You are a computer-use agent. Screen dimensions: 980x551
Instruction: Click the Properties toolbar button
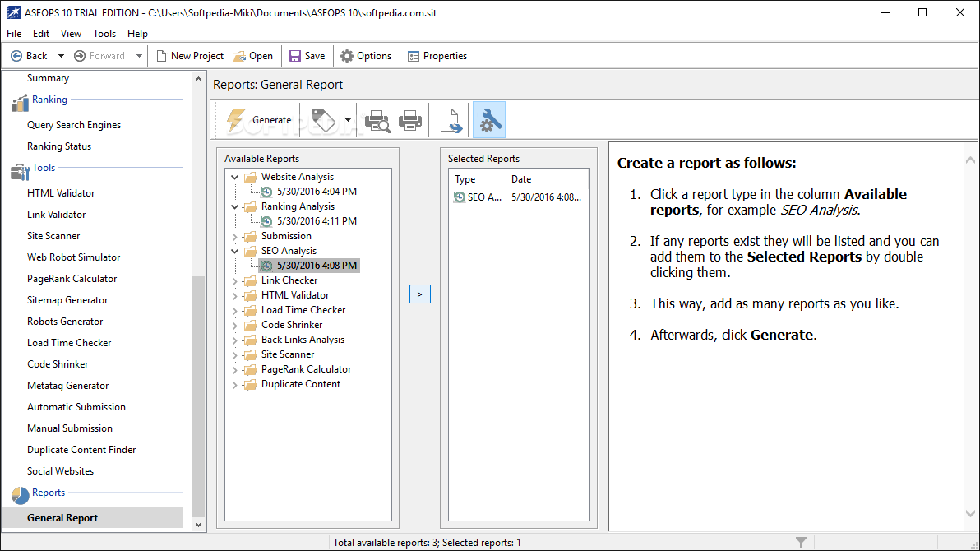437,56
